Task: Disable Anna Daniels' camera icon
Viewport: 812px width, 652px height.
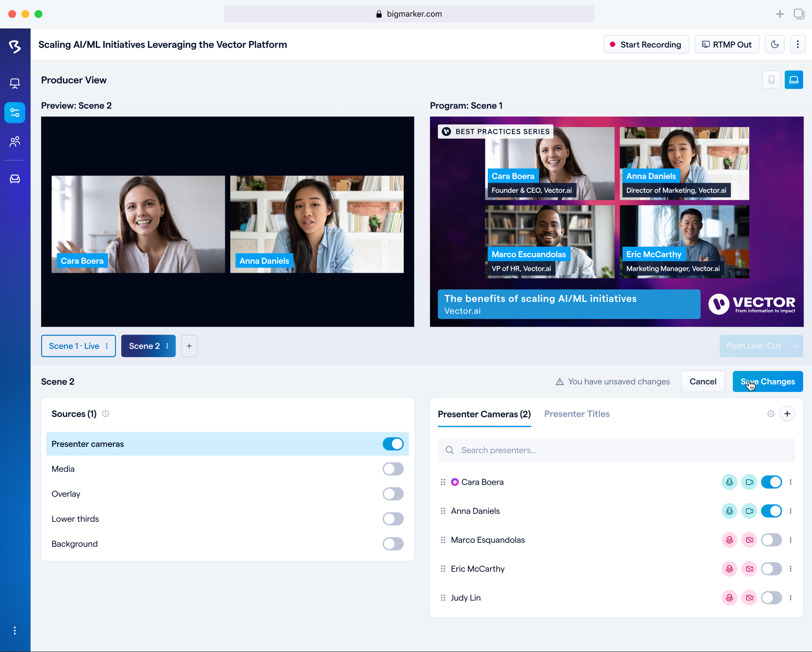Action: click(749, 511)
